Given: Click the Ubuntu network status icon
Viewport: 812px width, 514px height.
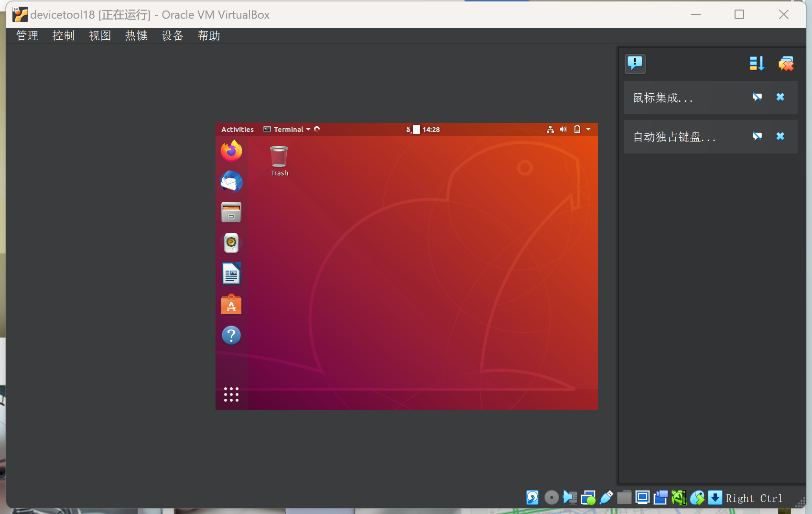Looking at the screenshot, I should click(551, 130).
